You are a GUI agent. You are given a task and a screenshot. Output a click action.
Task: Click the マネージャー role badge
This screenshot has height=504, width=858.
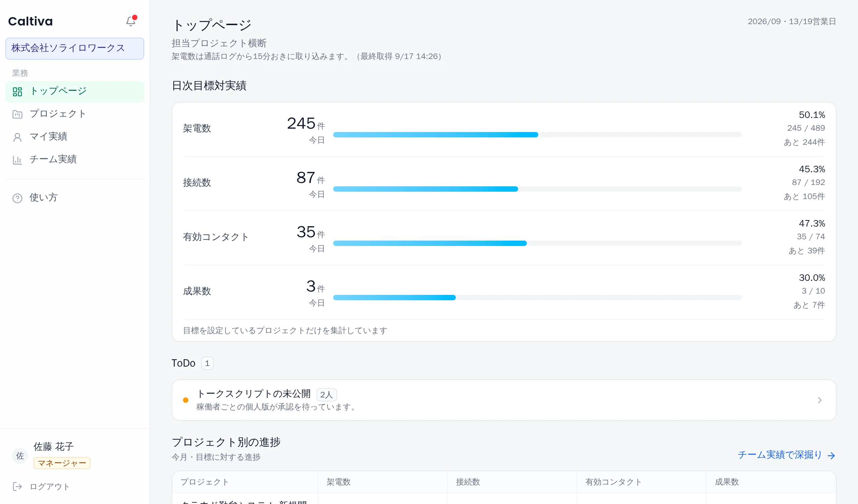coord(62,463)
